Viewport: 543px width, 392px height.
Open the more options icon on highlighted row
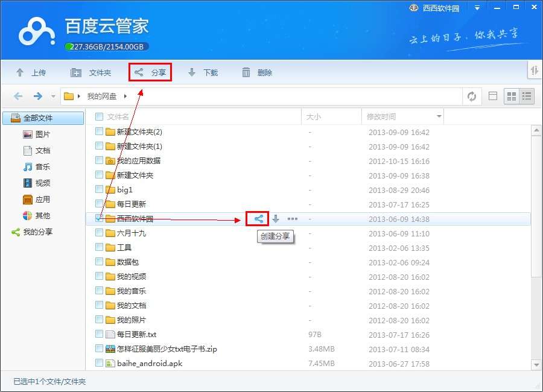(x=292, y=219)
